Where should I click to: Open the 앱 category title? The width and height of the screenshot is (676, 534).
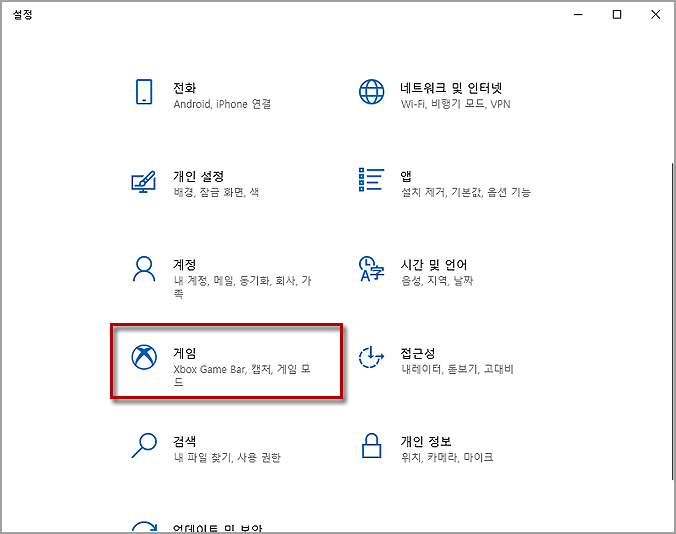coord(406,176)
